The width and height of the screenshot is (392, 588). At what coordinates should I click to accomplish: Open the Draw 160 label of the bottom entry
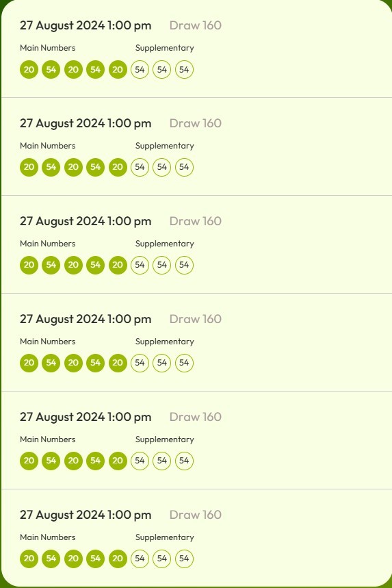point(195,515)
